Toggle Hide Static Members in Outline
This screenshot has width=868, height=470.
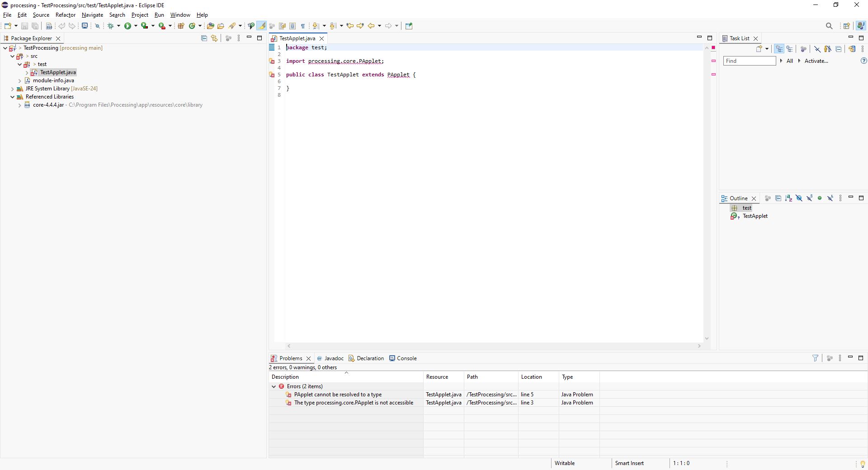[x=809, y=198]
